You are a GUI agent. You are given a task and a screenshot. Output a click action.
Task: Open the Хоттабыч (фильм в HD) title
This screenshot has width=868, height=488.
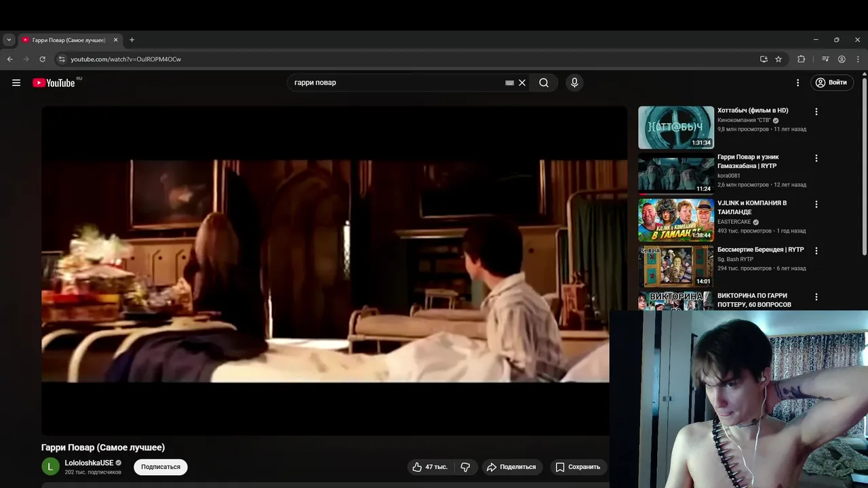click(753, 110)
